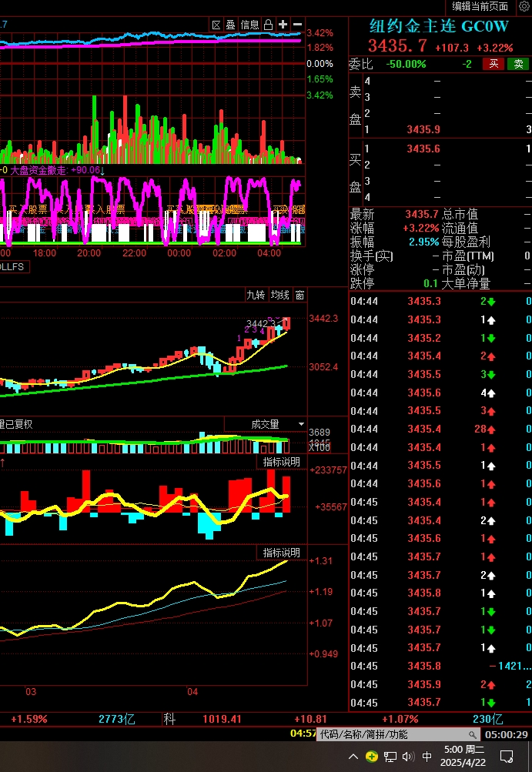Viewport: 532px width, 772px height.
Task: Click the green 卖 sell button
Action: point(519,64)
